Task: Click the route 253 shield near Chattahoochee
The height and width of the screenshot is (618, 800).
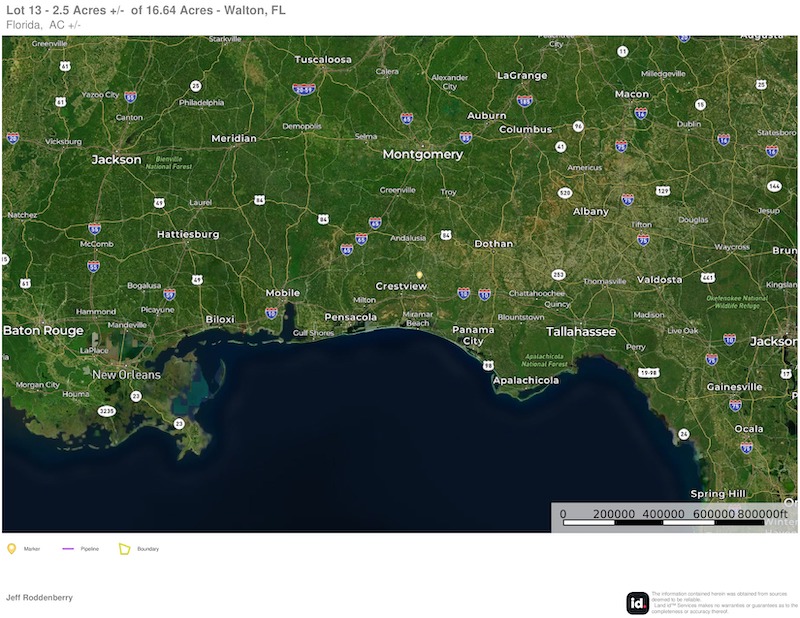Action: tap(558, 274)
